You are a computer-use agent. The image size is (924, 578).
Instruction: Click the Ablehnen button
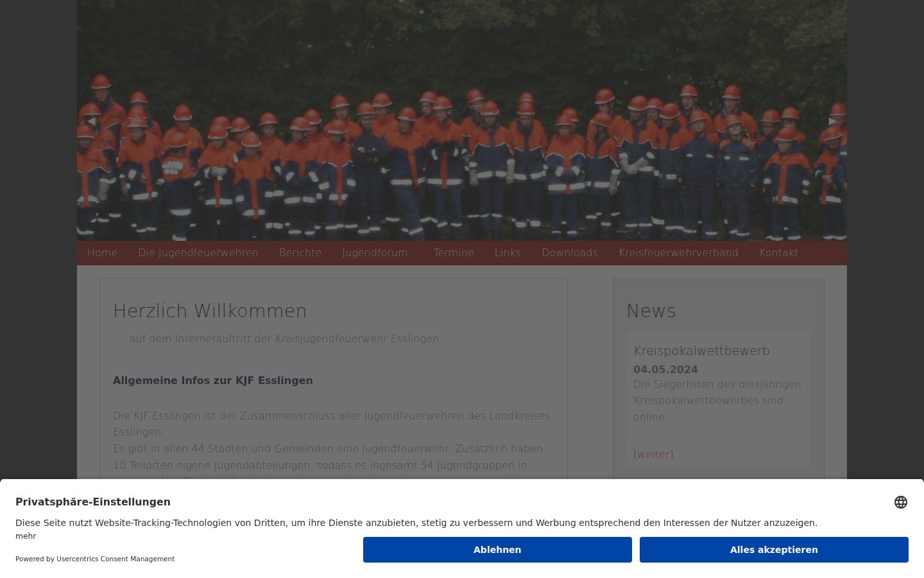[x=497, y=550]
